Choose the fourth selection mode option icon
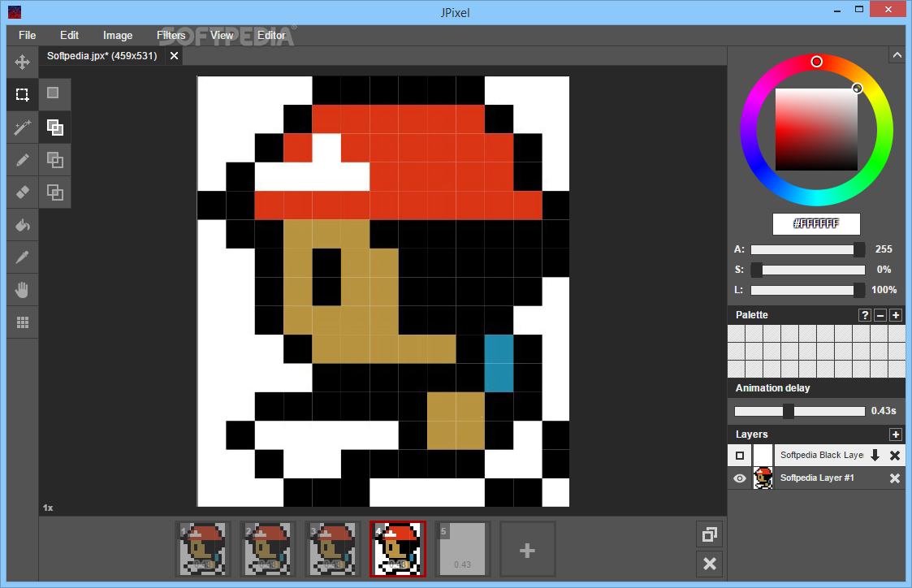The width and height of the screenshot is (912, 588). tap(54, 192)
